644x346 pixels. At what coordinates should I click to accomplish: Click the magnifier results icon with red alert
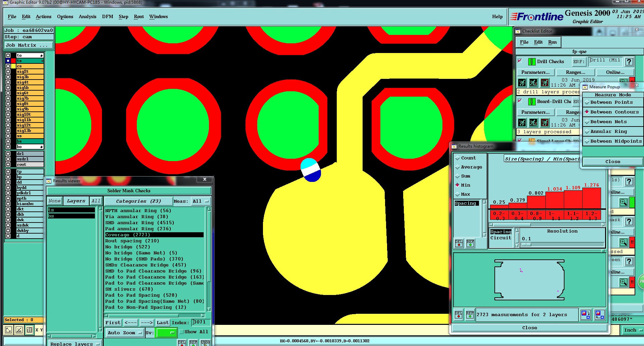(x=624, y=242)
